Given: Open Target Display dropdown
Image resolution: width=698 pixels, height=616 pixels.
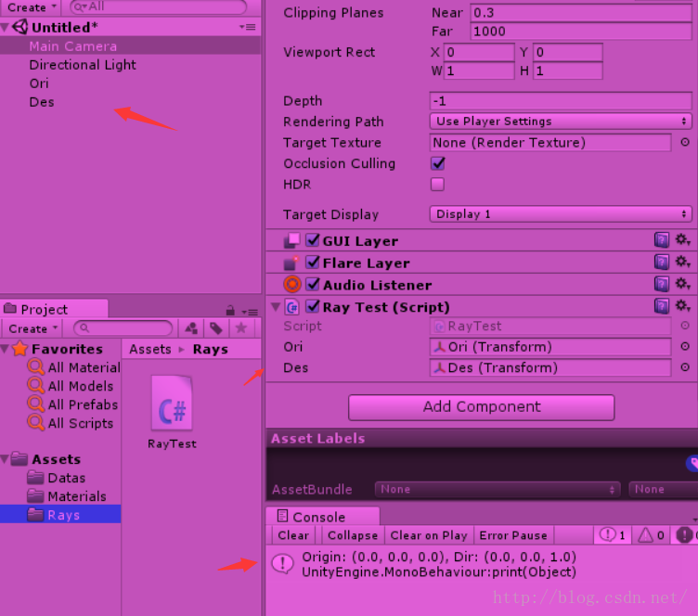Looking at the screenshot, I should [x=561, y=214].
